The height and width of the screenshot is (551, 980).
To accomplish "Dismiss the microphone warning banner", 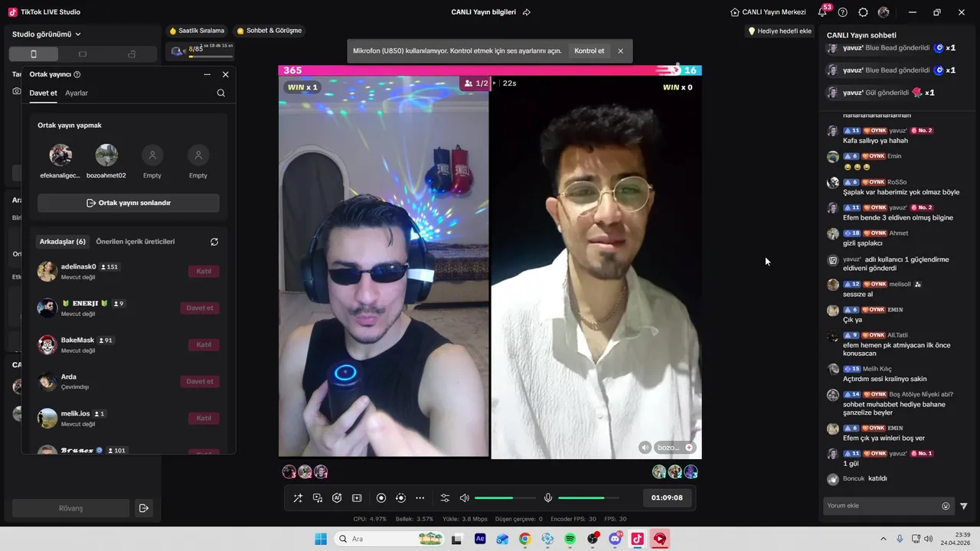I will coord(621,51).
